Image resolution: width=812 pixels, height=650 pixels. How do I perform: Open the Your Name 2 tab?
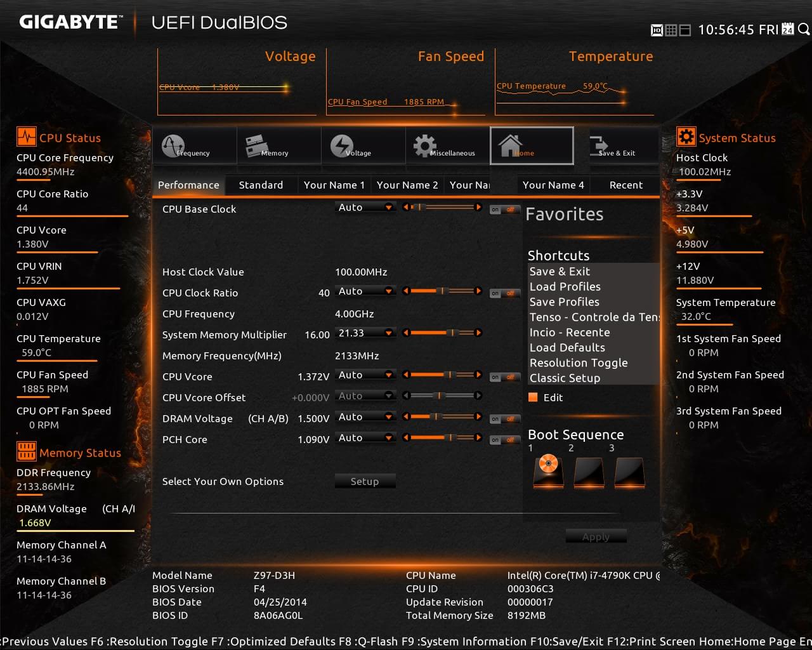407,185
